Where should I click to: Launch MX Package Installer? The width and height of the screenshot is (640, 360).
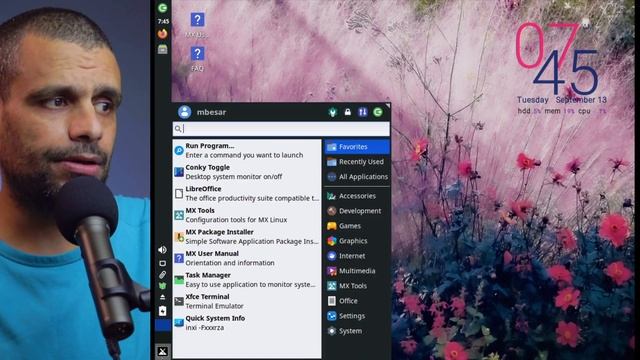coord(247,237)
